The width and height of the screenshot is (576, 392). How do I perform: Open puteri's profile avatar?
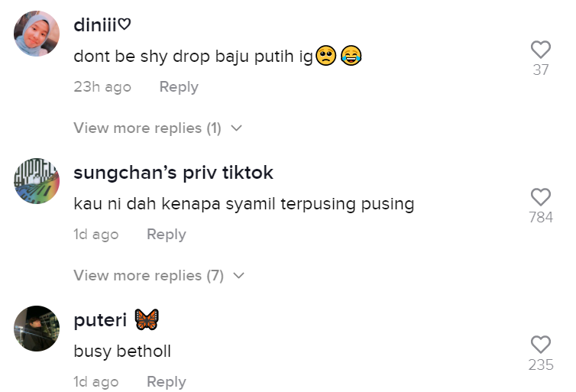37,329
